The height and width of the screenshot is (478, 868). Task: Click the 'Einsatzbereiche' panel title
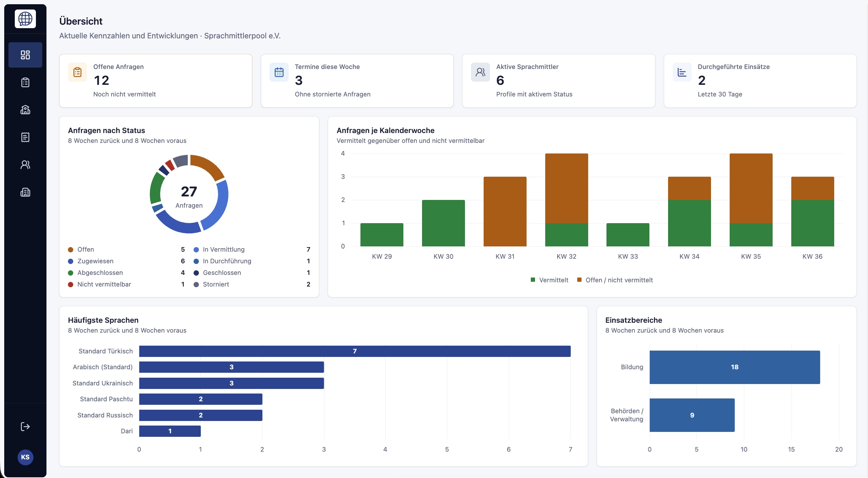coord(634,320)
